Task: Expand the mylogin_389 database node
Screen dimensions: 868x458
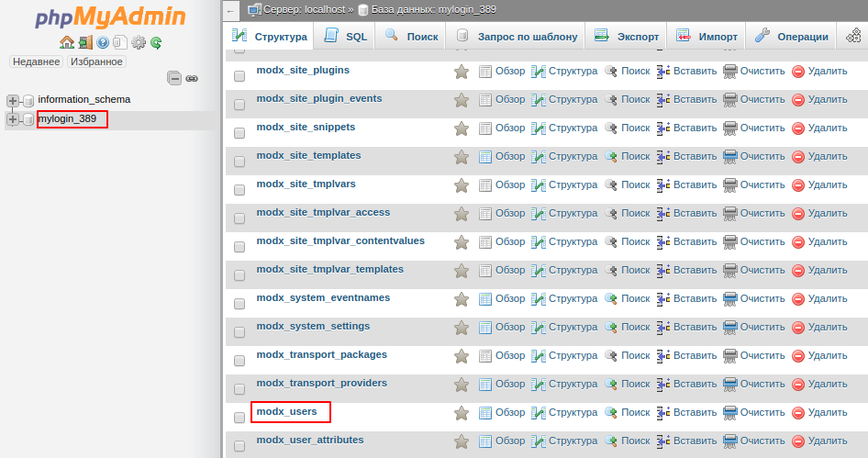Action: [13, 119]
